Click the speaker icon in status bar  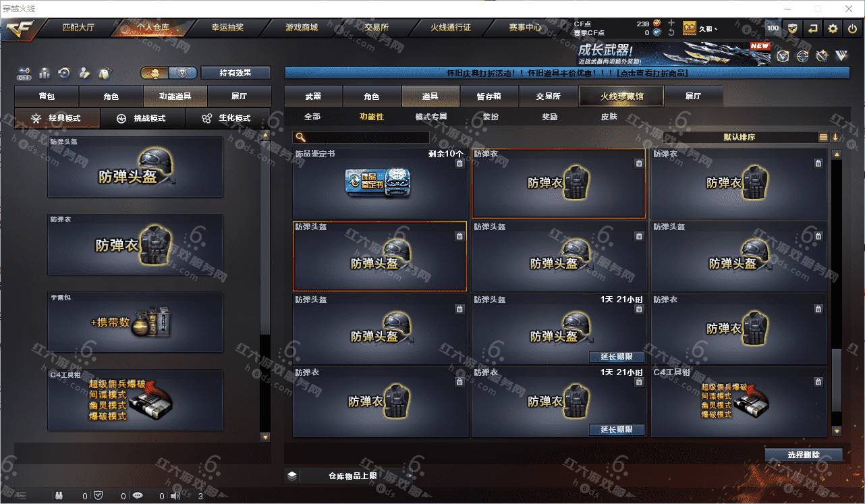(176, 496)
